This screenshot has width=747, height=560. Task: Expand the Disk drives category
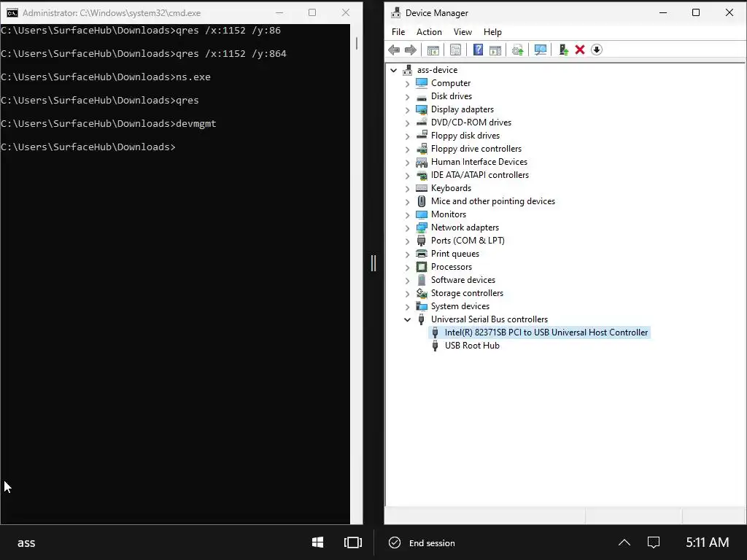coord(407,97)
